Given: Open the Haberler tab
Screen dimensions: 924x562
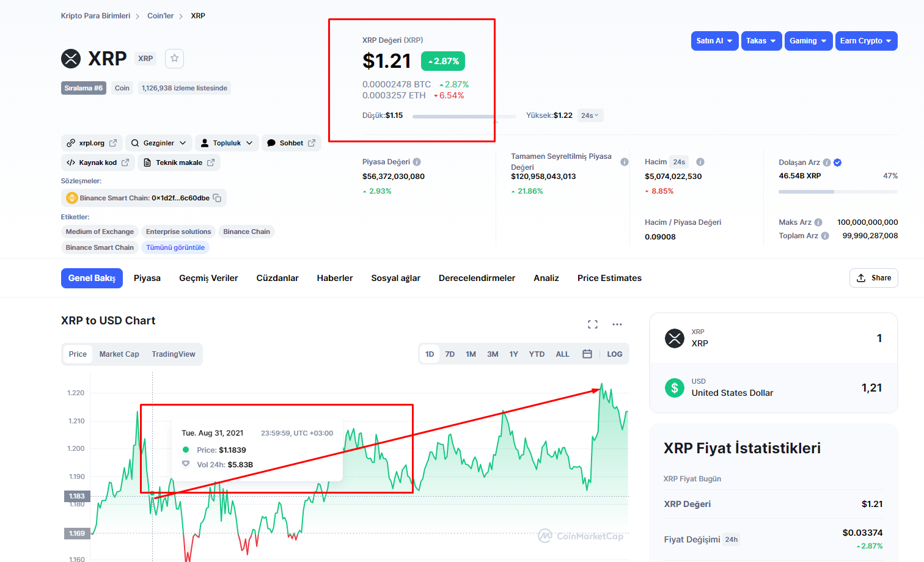Looking at the screenshot, I should tap(335, 278).
